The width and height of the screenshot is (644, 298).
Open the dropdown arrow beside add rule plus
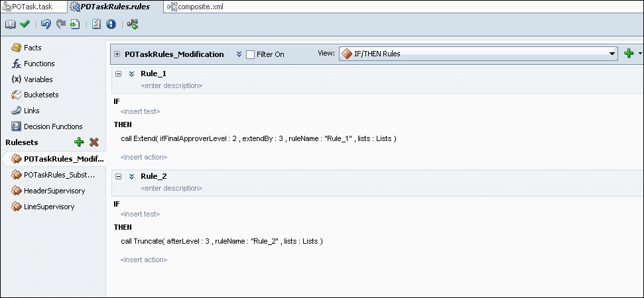(640, 54)
